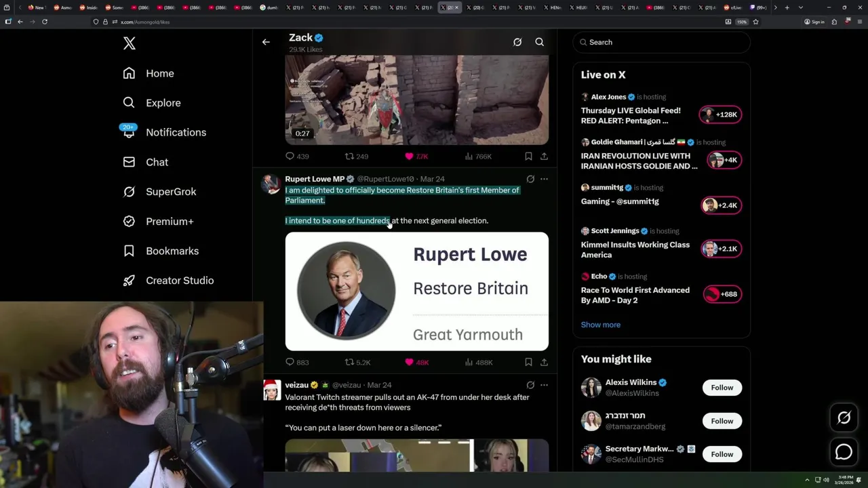Click the Grok icon on Rupert Lowe's post
This screenshot has height=488, width=868.
click(x=530, y=179)
